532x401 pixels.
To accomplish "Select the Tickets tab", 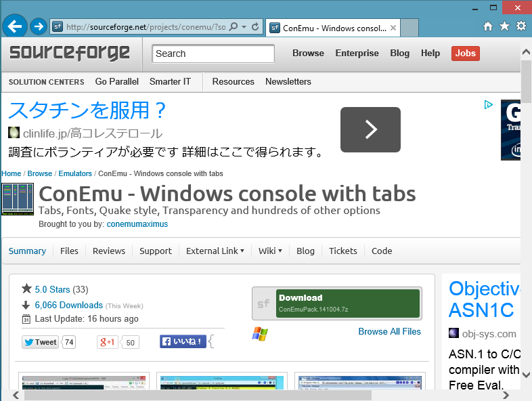I will pos(342,251).
